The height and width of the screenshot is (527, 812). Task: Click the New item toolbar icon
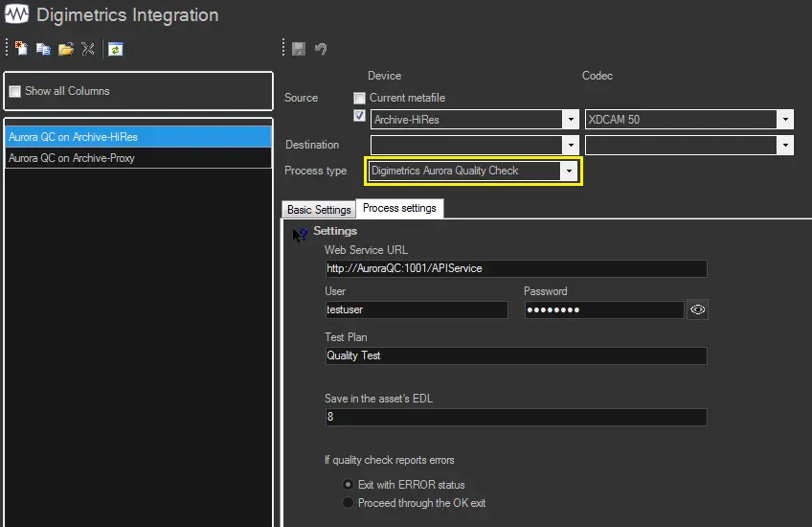[x=21, y=49]
